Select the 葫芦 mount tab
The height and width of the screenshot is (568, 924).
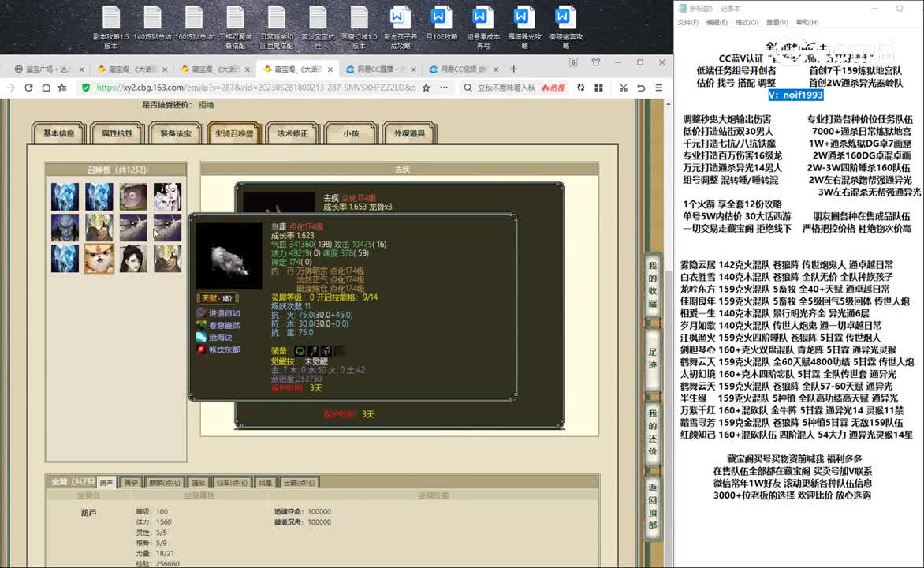106,483
